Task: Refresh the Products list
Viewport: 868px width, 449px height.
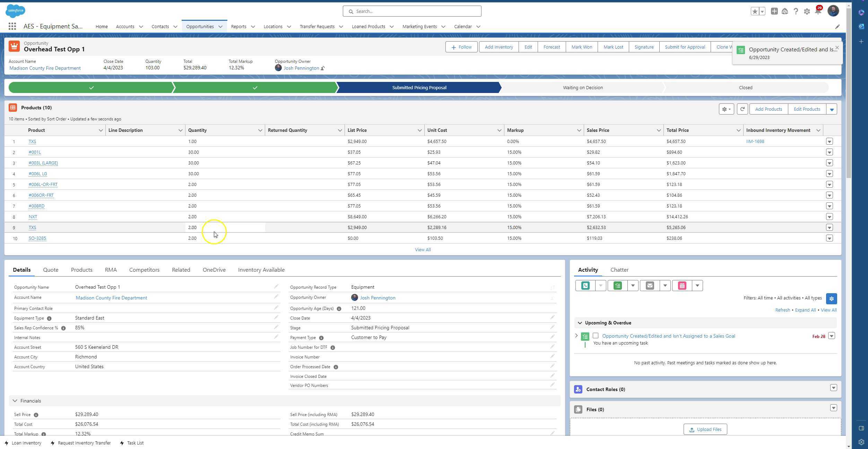Action: pyautogui.click(x=742, y=109)
